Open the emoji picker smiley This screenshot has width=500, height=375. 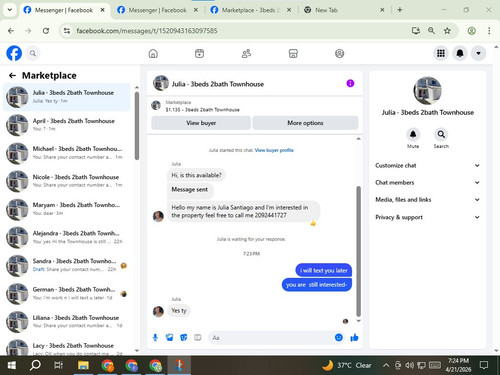pos(339,337)
